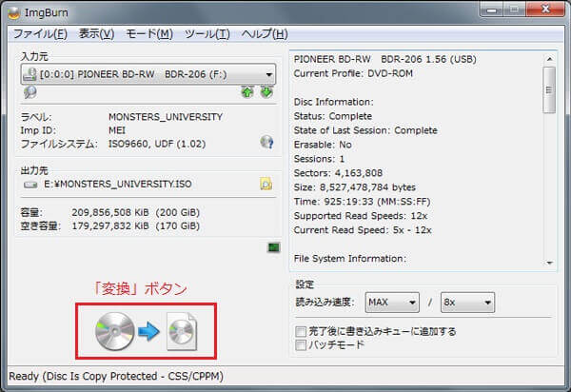Screen dimensions: 571x392
Task: Minimize the ImgBurn window
Action: point(491,10)
